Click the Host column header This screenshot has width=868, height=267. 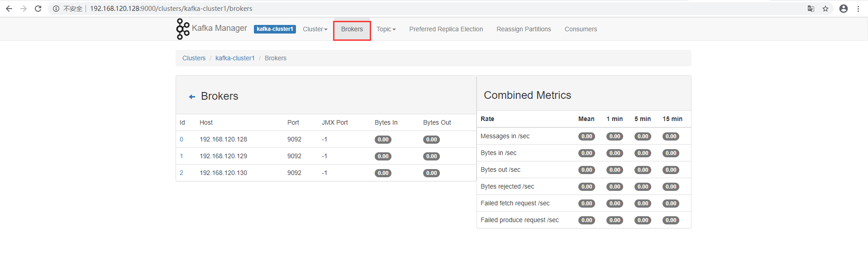pyautogui.click(x=206, y=122)
